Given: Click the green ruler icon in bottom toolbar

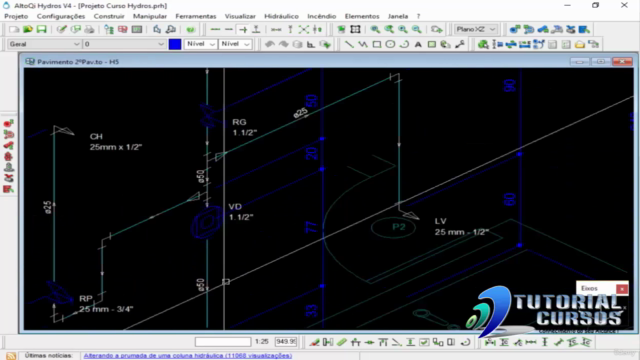Looking at the screenshot, I should click(x=342, y=342).
